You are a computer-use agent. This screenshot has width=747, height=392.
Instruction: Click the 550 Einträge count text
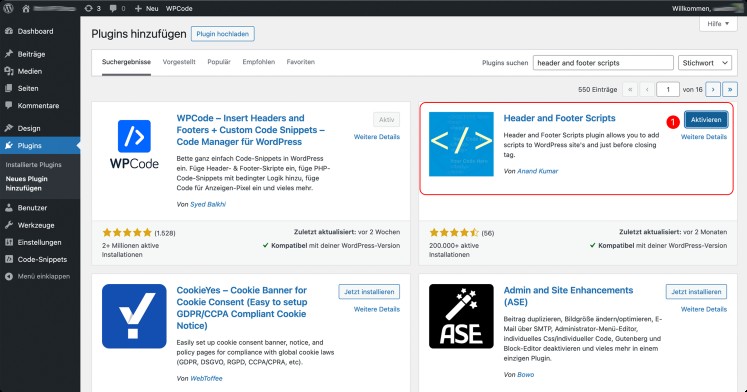click(597, 89)
